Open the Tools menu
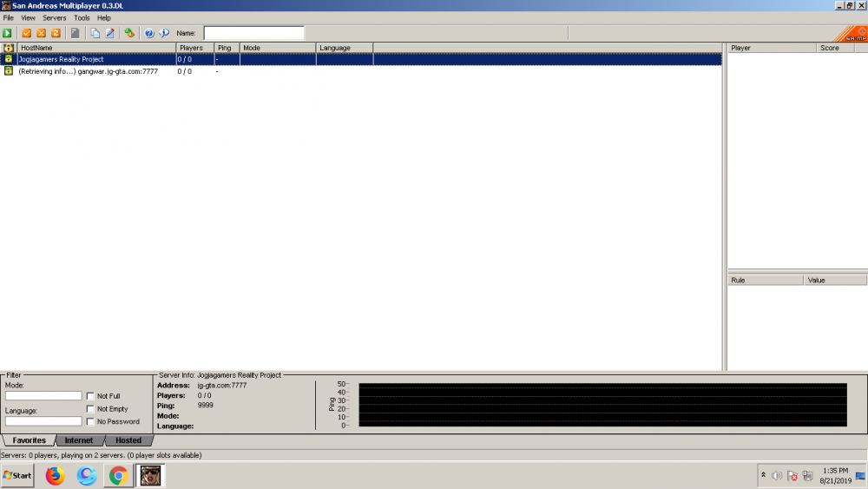 click(x=82, y=17)
